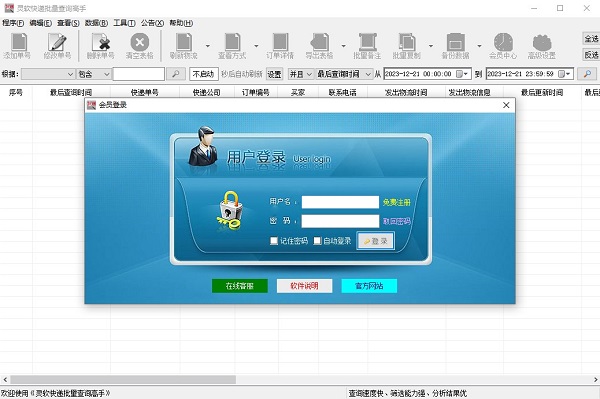The height and width of the screenshot is (399, 600).
Task: Click the magnifier search button after the end date
Action: tap(587, 74)
